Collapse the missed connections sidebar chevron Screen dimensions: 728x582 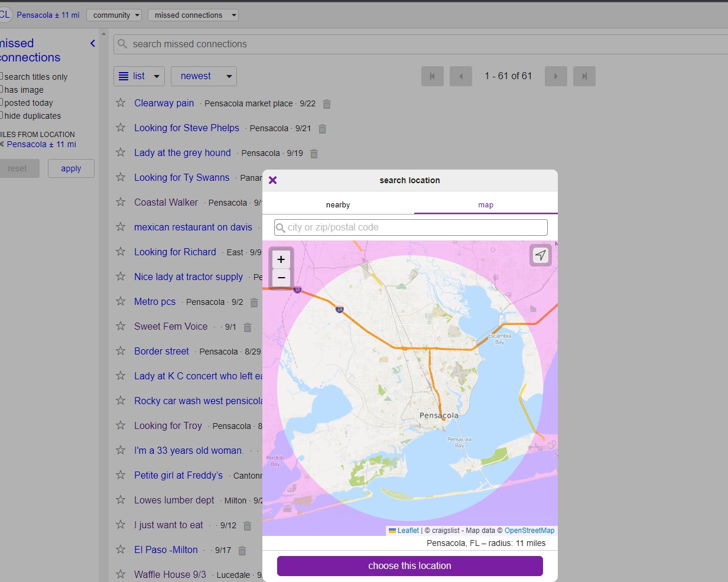coord(93,43)
